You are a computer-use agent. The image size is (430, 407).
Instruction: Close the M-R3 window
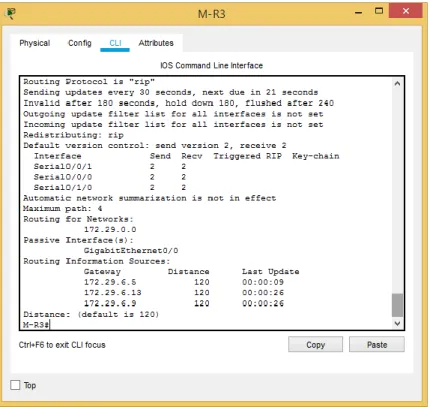pos(406,11)
